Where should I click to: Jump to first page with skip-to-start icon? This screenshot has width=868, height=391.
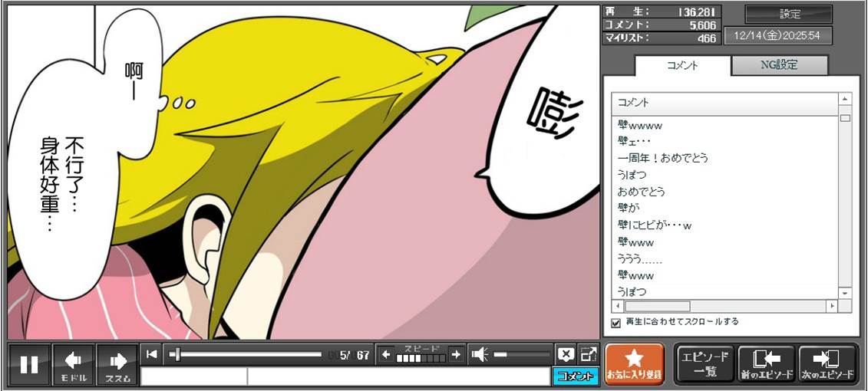pos(152,354)
